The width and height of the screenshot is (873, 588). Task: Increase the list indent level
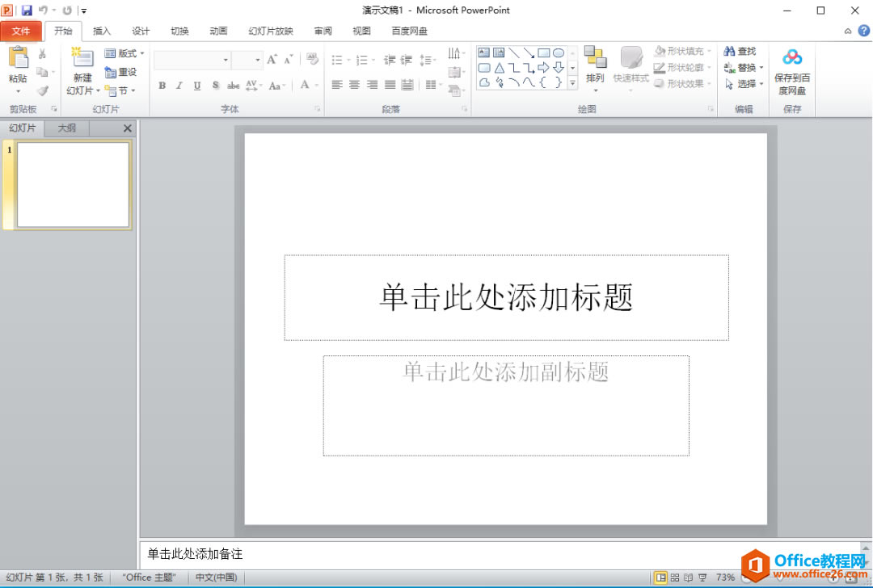407,60
